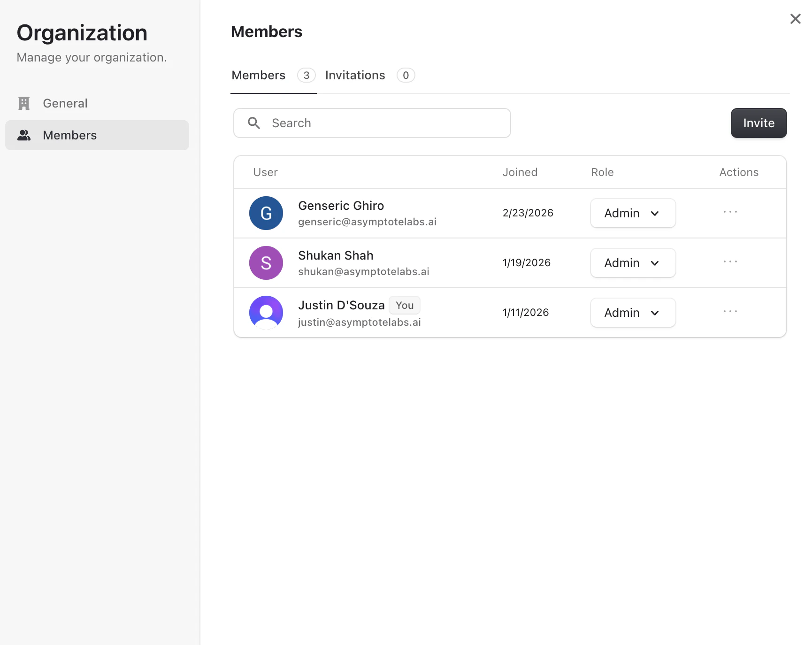Viewport: 812px width, 645px height.
Task: Open the role dropdown for Justin D'Souza
Action: (633, 312)
